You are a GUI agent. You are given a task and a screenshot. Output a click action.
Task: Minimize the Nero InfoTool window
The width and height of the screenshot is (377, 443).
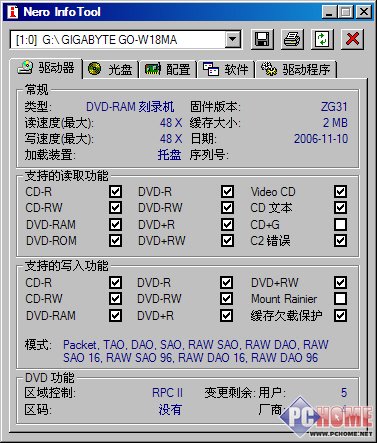[329, 12]
